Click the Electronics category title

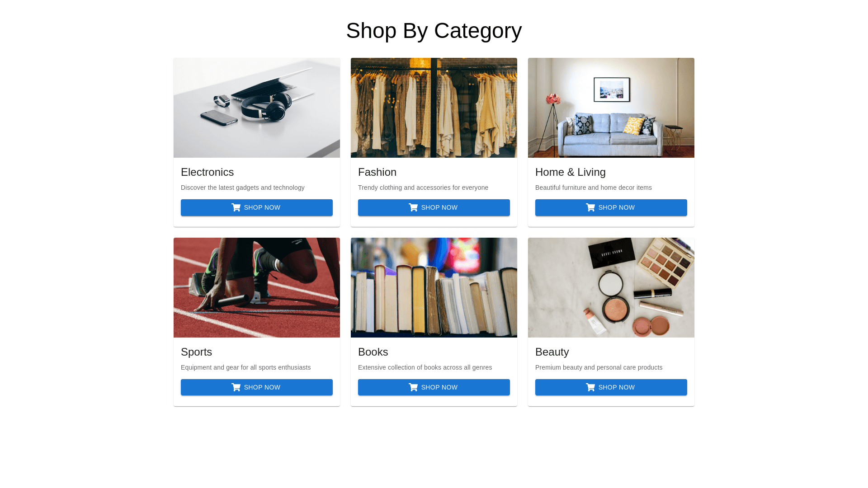pyautogui.click(x=207, y=172)
